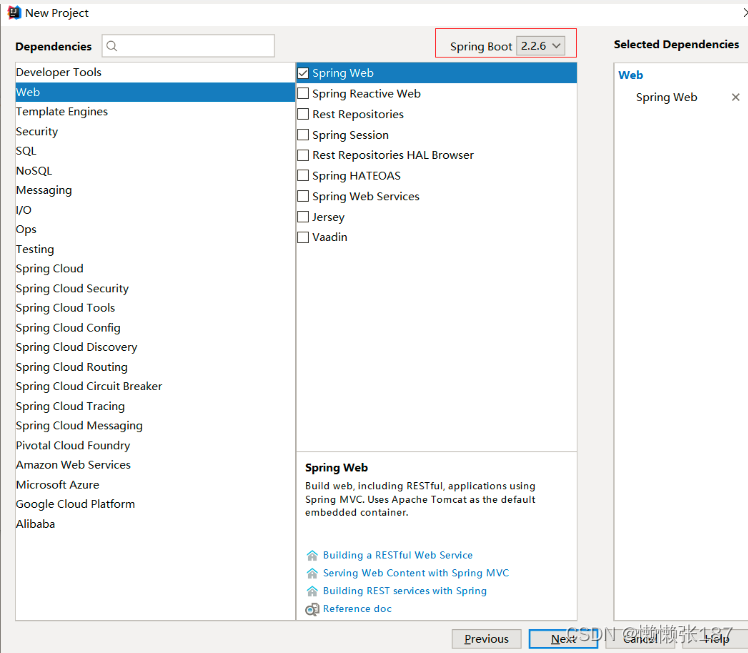Select the NoSQL category
Viewport: 748px width, 653px height.
155,171
